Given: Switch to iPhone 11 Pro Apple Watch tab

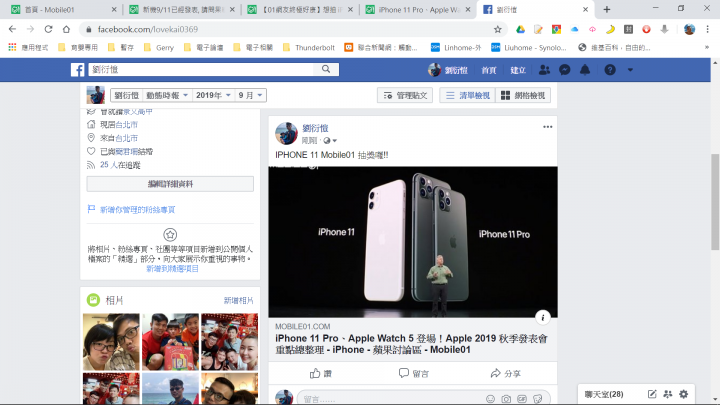Looking at the screenshot, I should pos(418,9).
